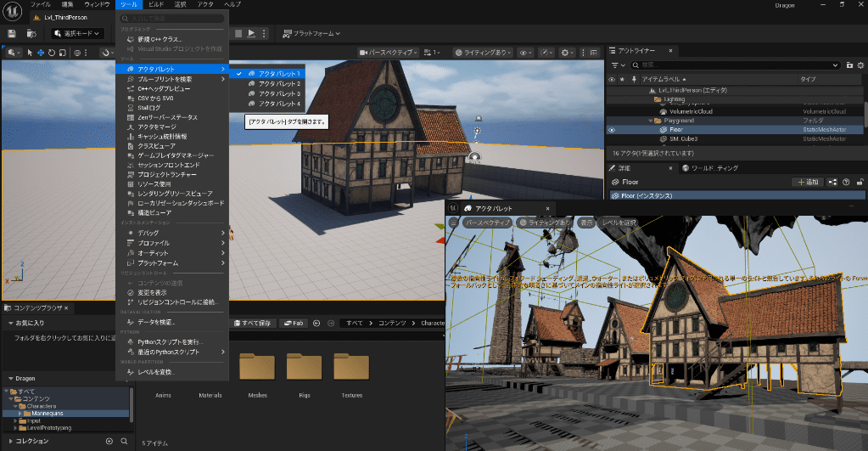Click the outliner search field

click(x=736, y=65)
